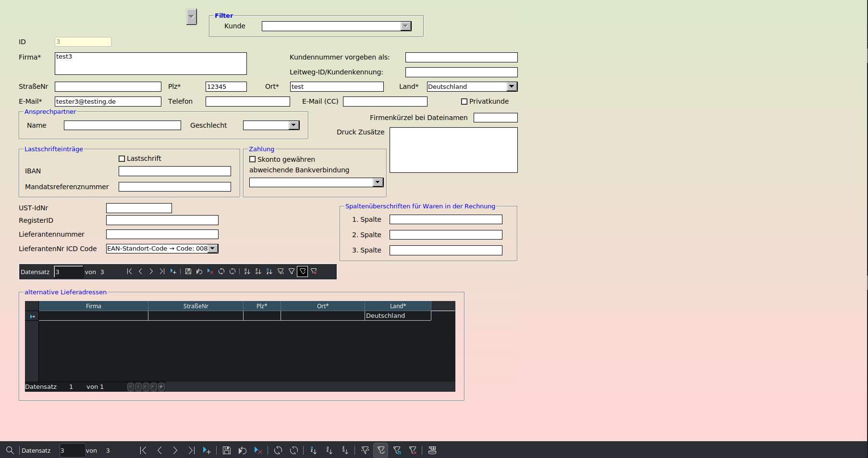Click the UST-IdNr input field
868x458 pixels.
point(139,208)
